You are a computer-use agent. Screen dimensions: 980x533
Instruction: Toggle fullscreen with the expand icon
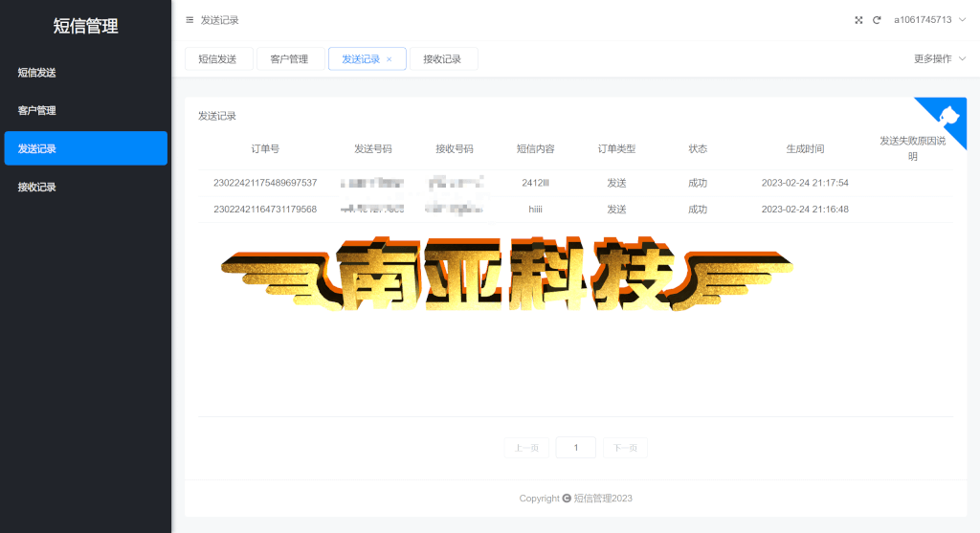point(858,20)
